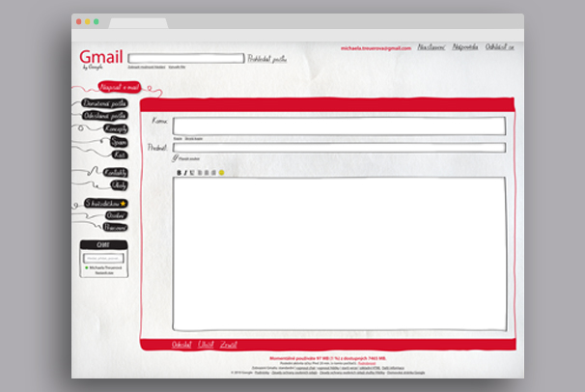The height and width of the screenshot is (392, 585).
Task: Click the green online status dot in chat
Action: tap(86, 268)
